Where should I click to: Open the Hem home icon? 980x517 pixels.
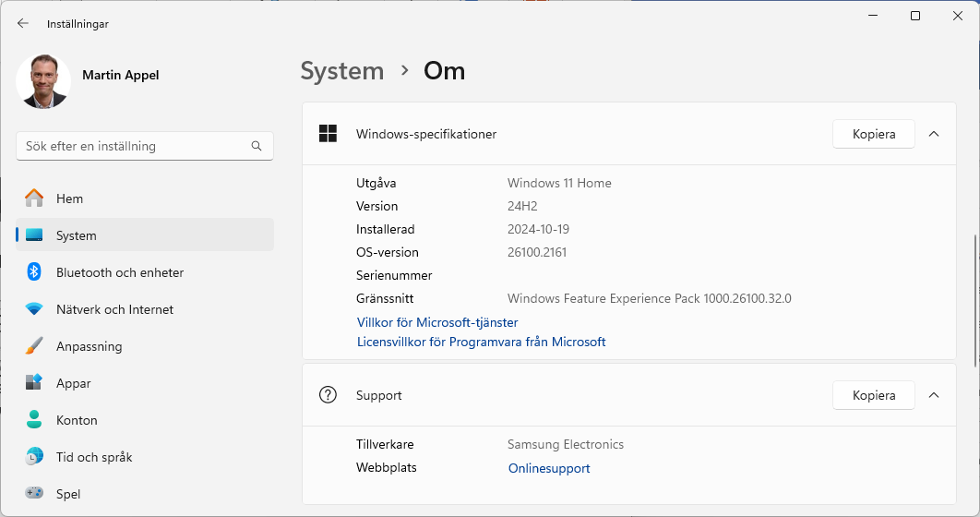tap(34, 198)
